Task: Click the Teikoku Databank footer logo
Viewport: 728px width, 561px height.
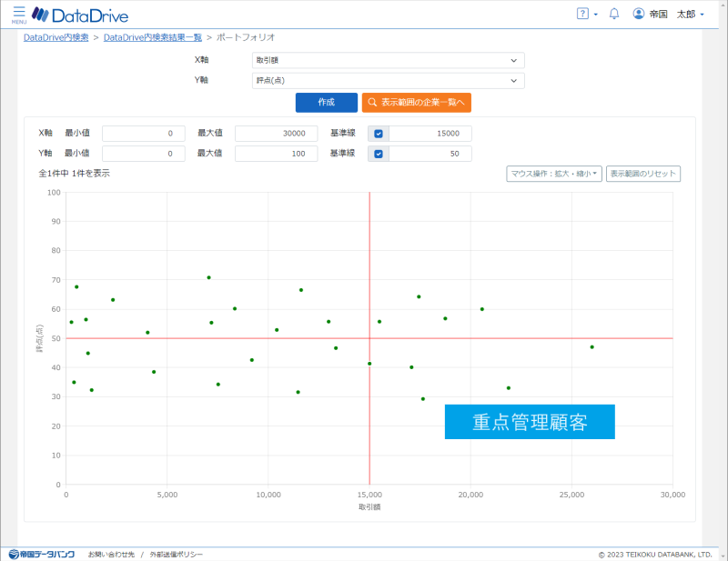Action: (x=42, y=554)
